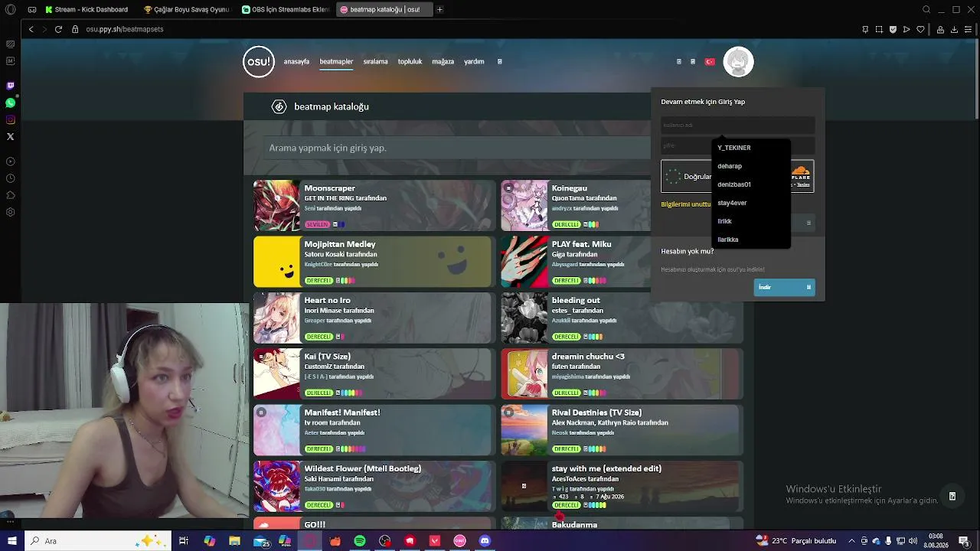Open the browser downloads icon
980x551 pixels.
pos(954,29)
